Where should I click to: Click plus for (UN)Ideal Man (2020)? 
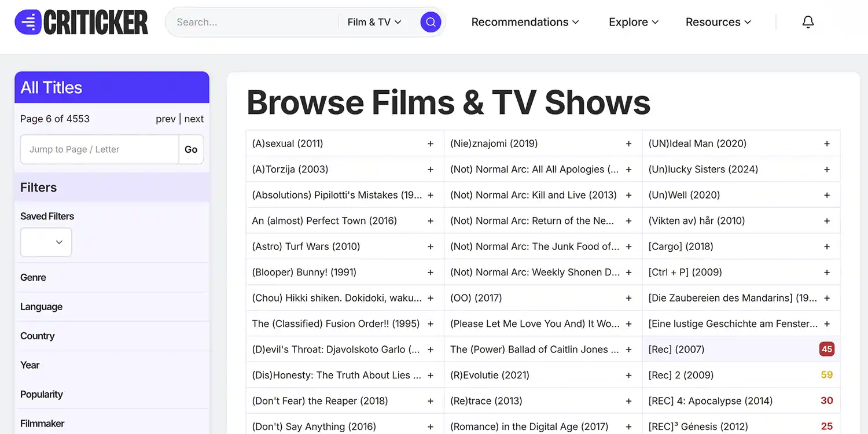pos(827,144)
